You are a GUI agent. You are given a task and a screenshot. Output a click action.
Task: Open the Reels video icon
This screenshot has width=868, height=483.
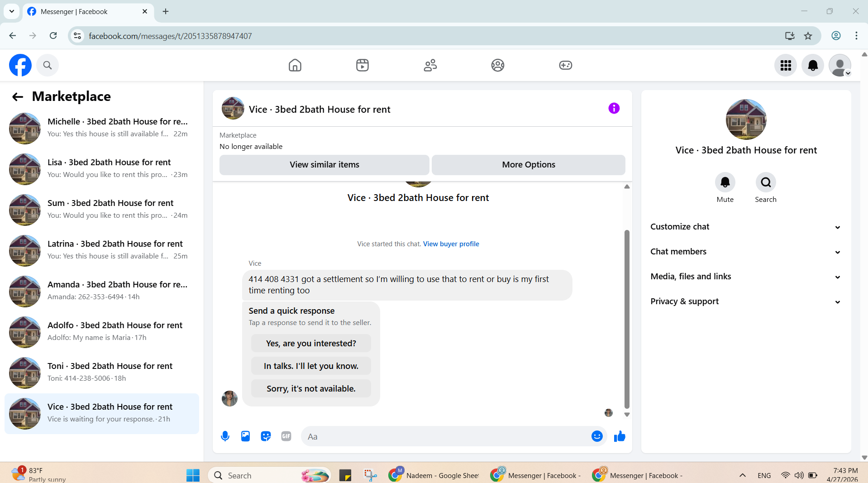click(x=362, y=65)
